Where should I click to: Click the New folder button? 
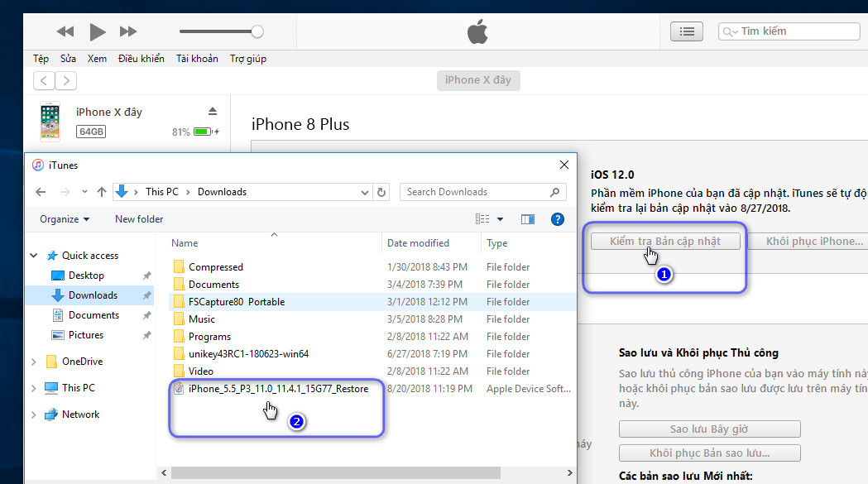pos(139,219)
